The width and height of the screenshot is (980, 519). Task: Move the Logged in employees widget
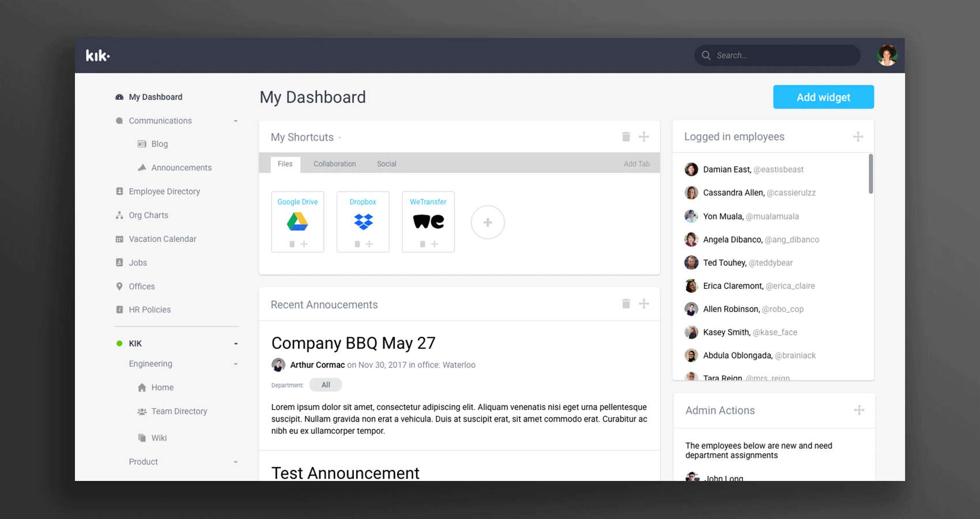point(858,137)
